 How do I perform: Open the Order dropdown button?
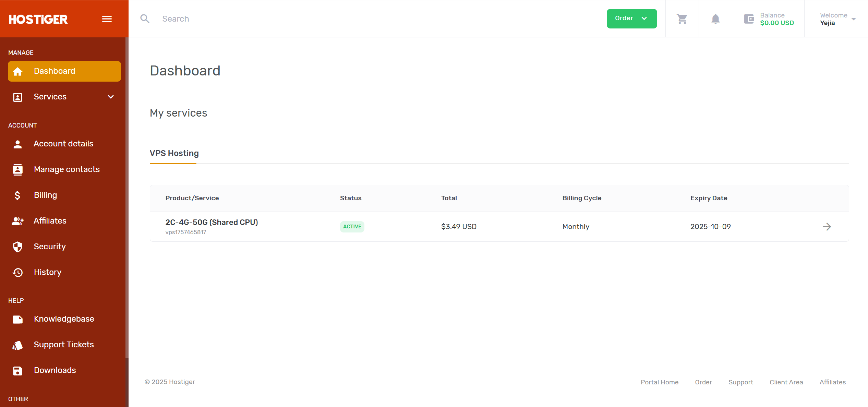[x=632, y=19]
